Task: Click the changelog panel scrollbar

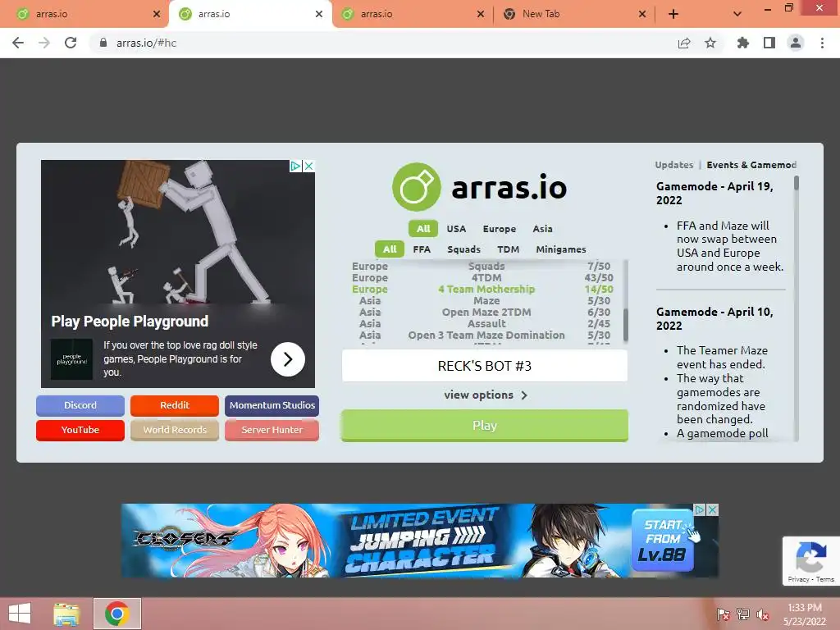Action: (796, 183)
